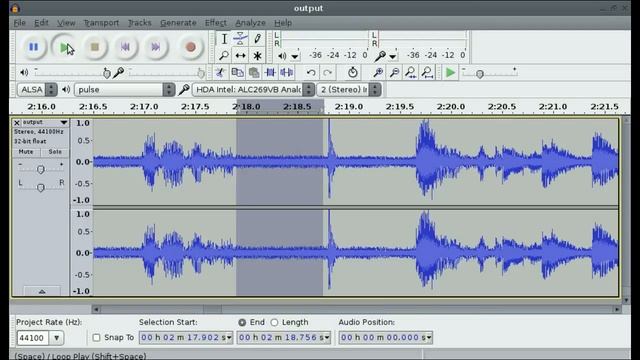Close the output track with X
This screenshot has width=640, height=360.
tap(17, 122)
